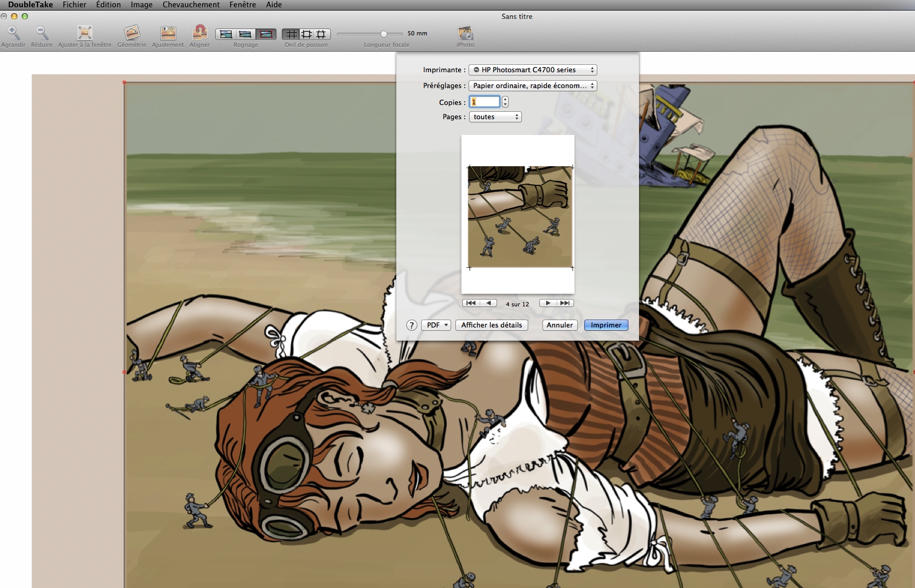This screenshot has width=915, height=588.
Task: Jump to first preview page
Action: pos(471,303)
